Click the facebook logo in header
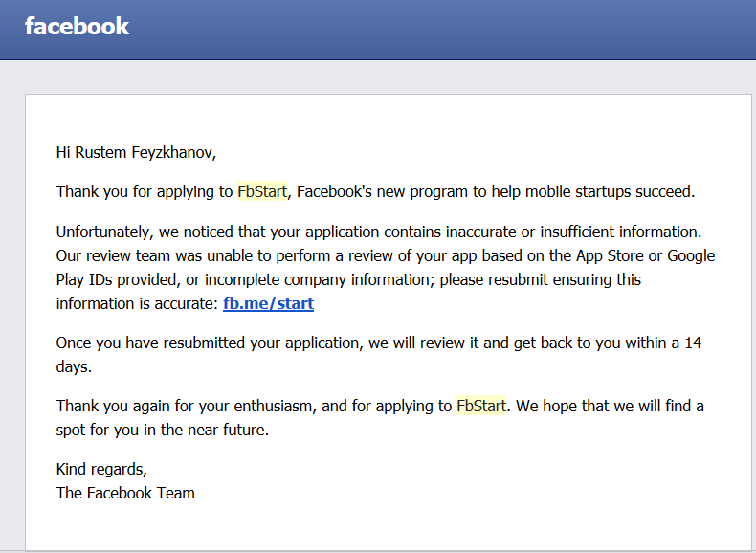 pos(78,26)
